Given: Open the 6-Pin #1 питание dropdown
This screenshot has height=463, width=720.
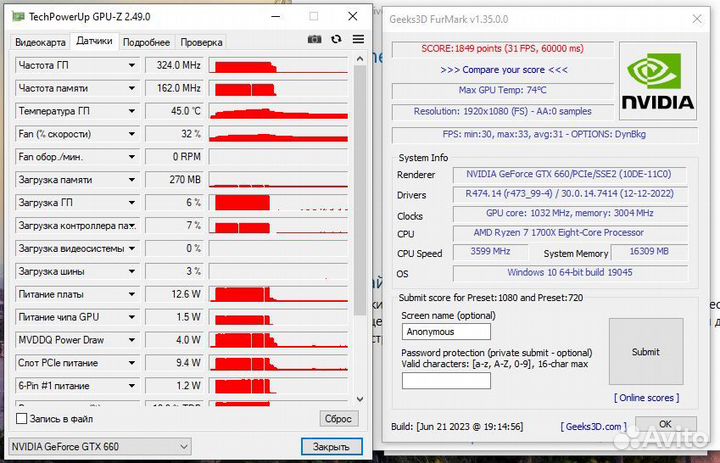Looking at the screenshot, I should tap(132, 386).
